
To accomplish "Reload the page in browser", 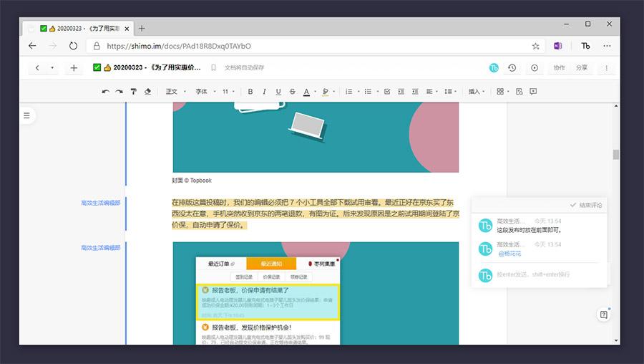I will [73, 46].
